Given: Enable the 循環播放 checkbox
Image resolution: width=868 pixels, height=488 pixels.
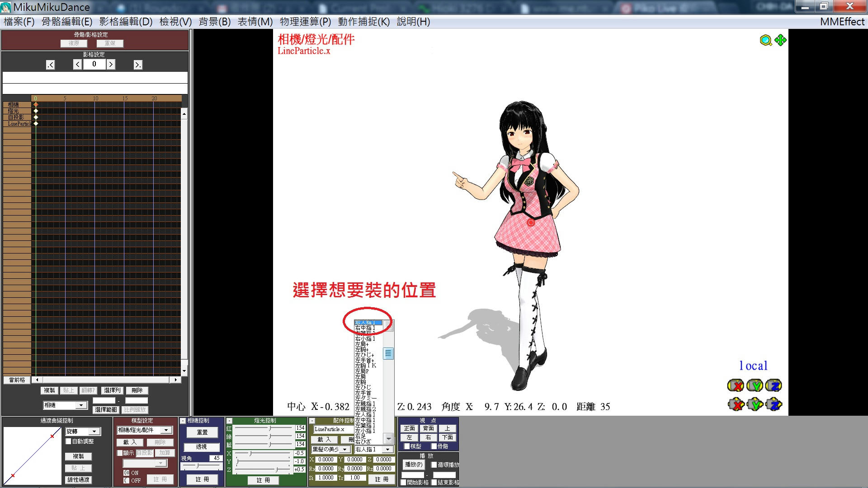Looking at the screenshot, I should coord(434,465).
